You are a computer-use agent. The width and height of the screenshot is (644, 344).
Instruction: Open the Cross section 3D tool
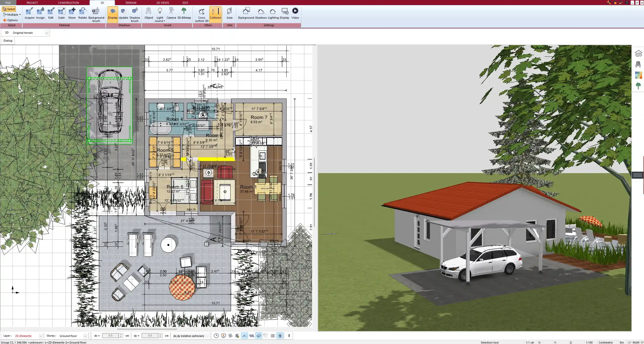[201, 14]
